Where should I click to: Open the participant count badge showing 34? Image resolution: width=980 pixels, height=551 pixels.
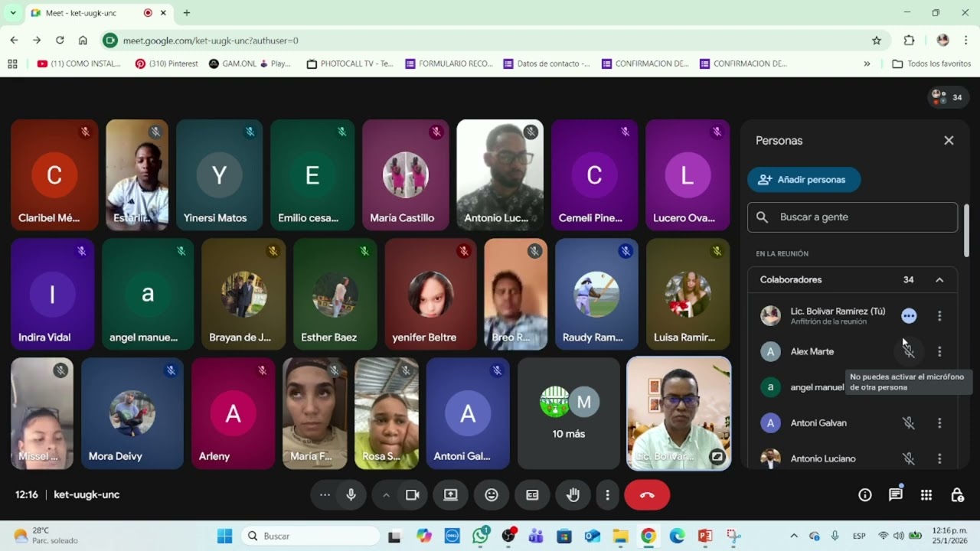point(947,97)
